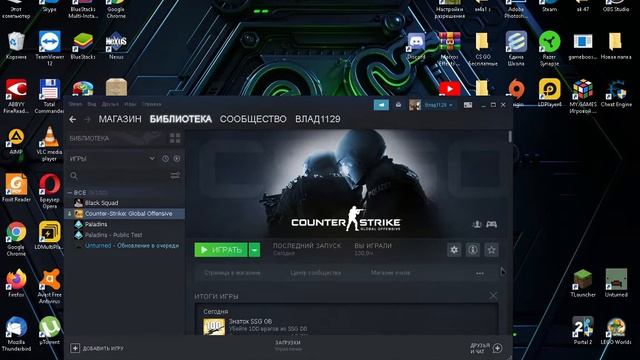Open the Razer Synapse desktop shortcut
The image size is (640, 360).
(549, 48)
